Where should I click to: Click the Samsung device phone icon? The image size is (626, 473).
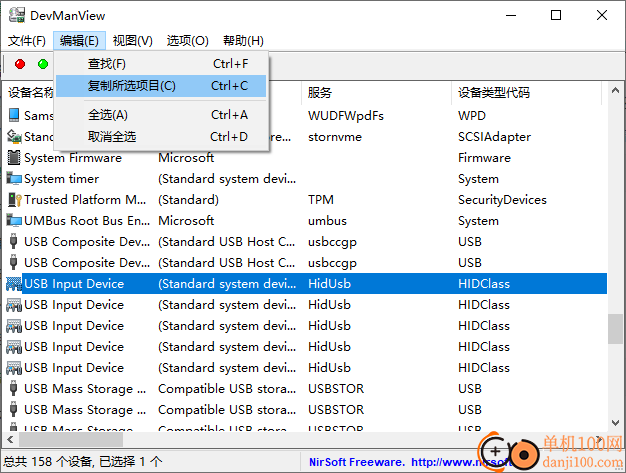[14, 115]
